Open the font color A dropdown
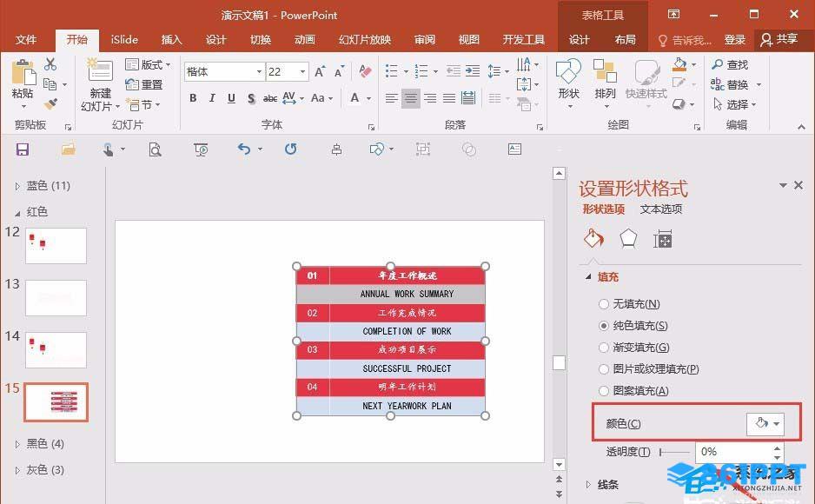815x504 pixels. click(369, 98)
